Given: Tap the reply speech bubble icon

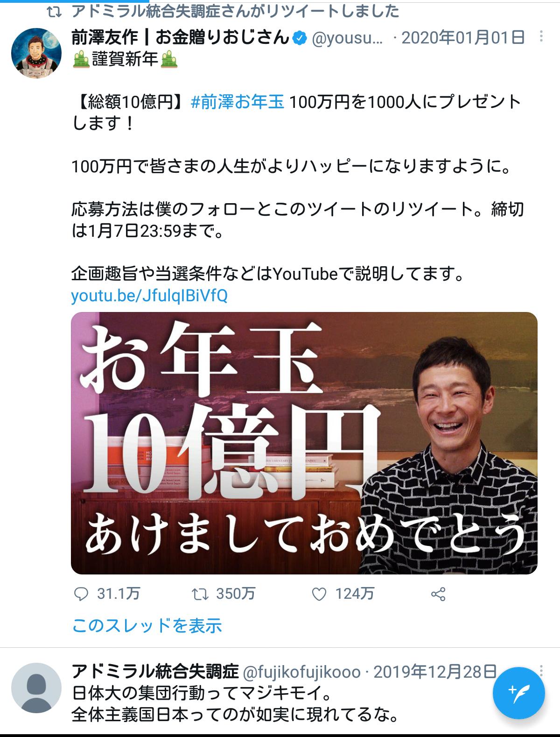Looking at the screenshot, I should click(81, 594).
